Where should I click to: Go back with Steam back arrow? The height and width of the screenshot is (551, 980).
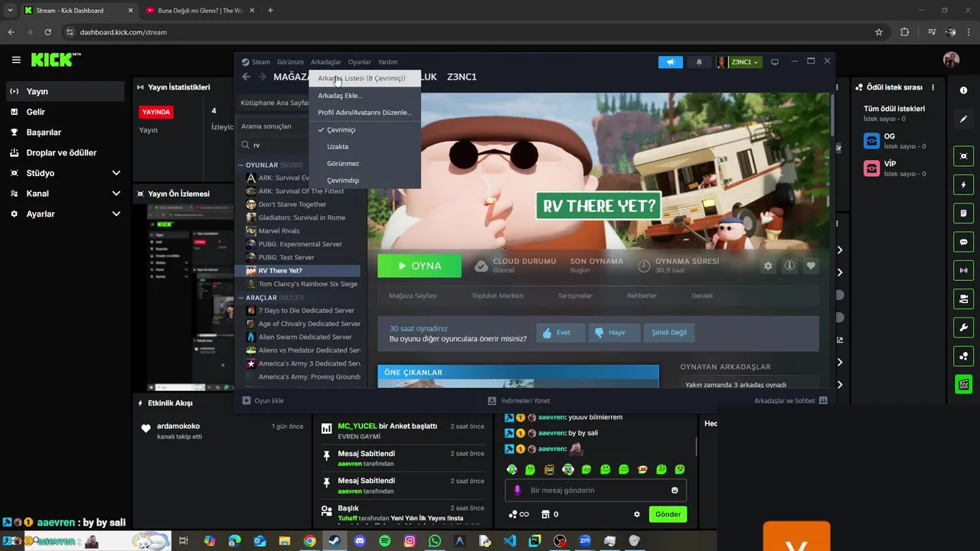pos(246,77)
